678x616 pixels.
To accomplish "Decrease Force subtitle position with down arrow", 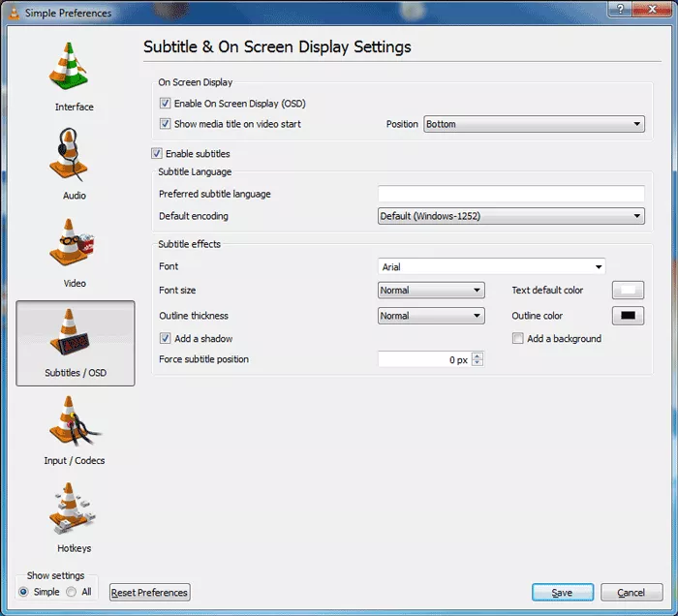I will point(477,362).
